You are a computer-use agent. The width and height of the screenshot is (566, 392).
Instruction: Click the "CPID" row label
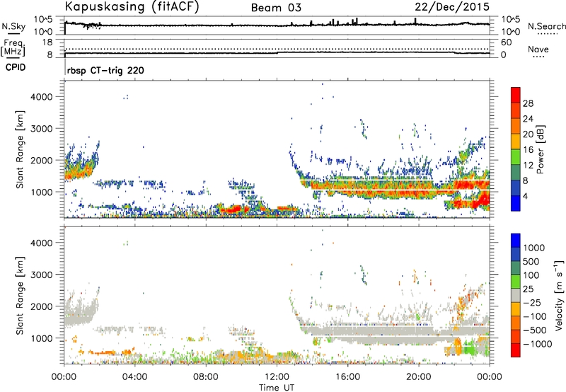(16, 67)
